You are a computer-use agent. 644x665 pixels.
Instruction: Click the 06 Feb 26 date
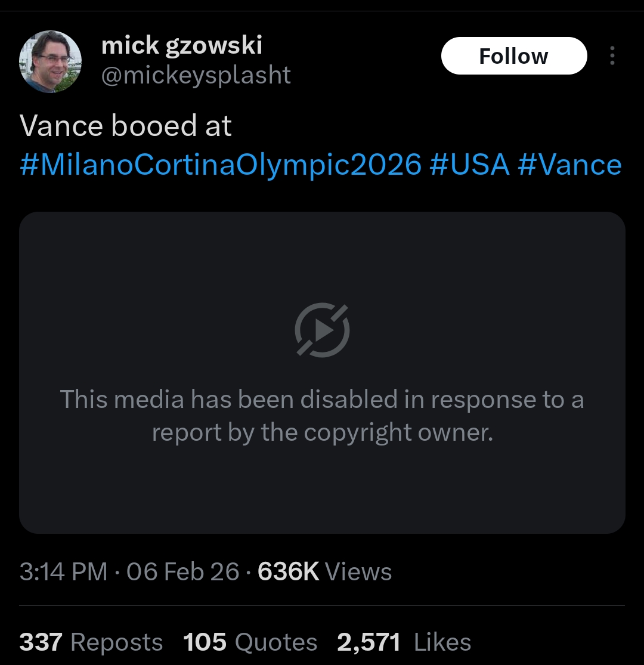[182, 572]
